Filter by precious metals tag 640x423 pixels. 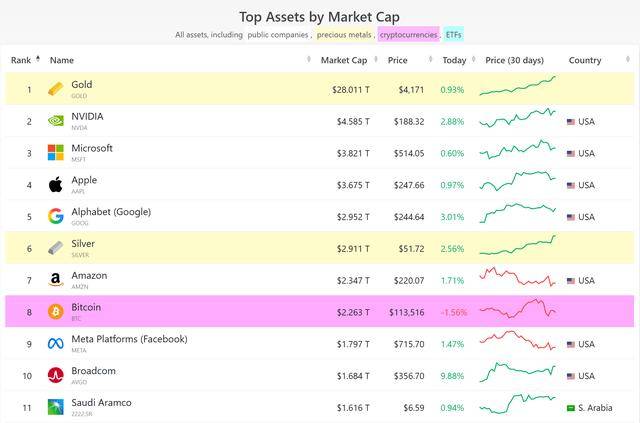(345, 35)
